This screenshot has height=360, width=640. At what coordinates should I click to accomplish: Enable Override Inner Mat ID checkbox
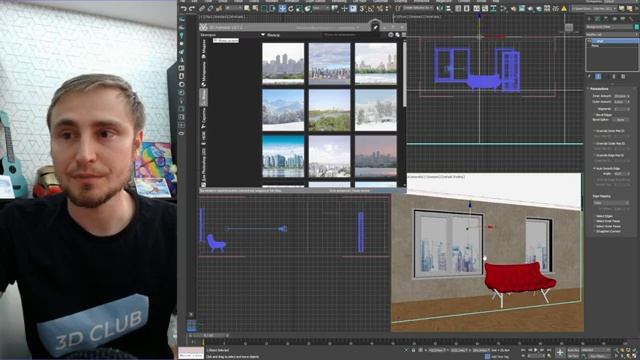pos(594,131)
